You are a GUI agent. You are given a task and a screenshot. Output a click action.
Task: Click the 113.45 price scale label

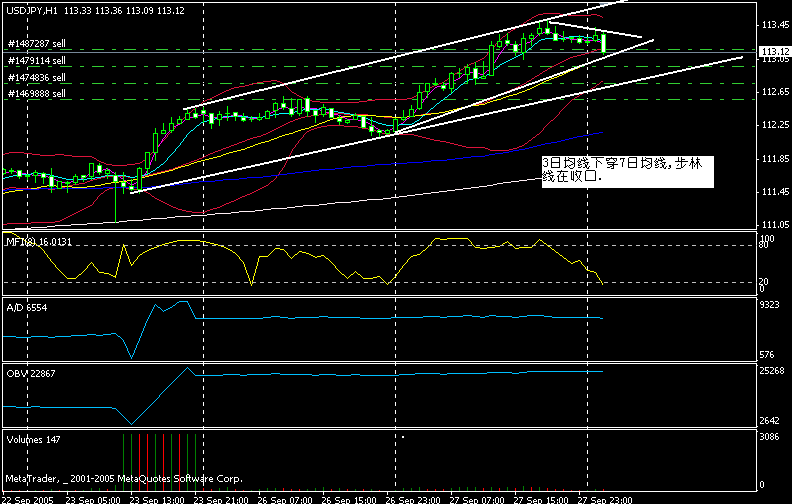pyautogui.click(x=775, y=25)
